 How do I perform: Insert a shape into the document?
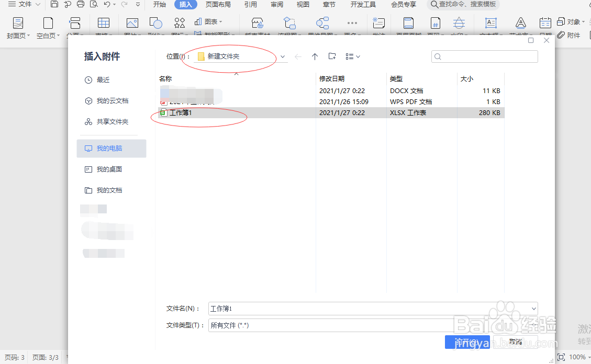(155, 22)
